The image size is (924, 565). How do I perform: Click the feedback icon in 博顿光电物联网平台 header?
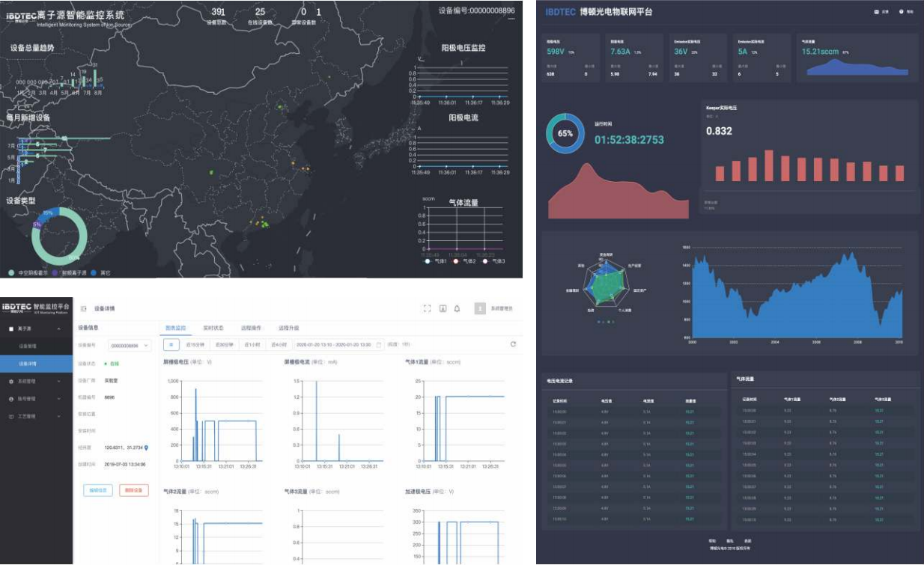coord(876,12)
